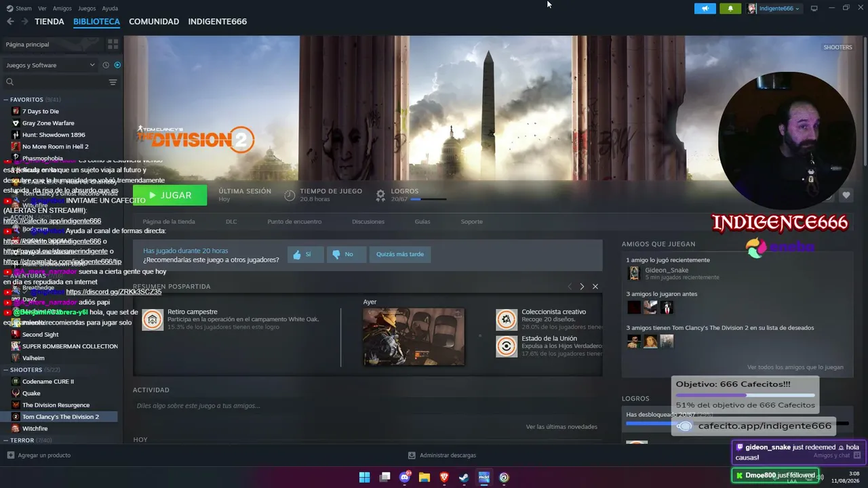Open the Juegos y Software dropdown
Viewport: 868px width, 488px height.
coord(51,65)
